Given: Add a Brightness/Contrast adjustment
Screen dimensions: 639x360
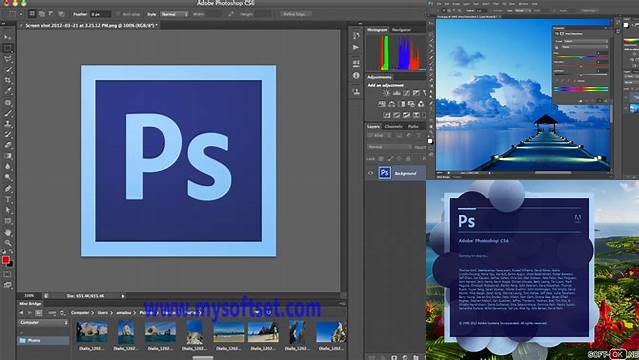Looking at the screenshot, I should (386, 93).
